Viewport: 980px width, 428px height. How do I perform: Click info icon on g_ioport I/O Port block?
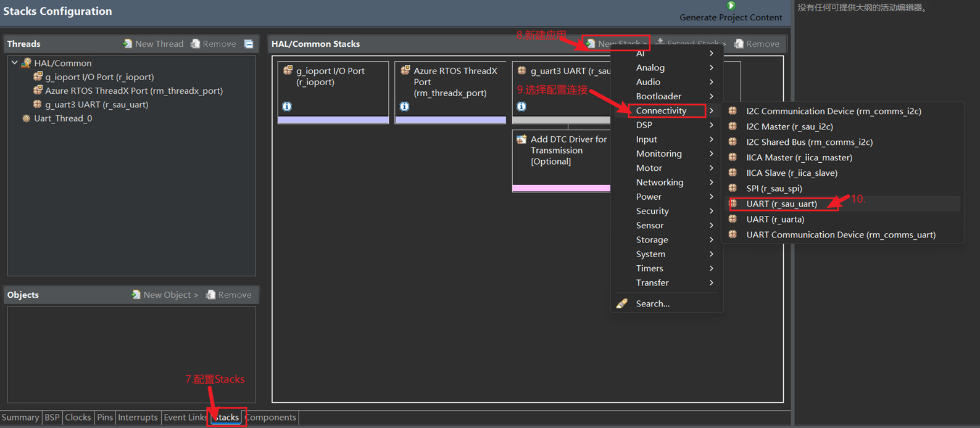[x=287, y=106]
